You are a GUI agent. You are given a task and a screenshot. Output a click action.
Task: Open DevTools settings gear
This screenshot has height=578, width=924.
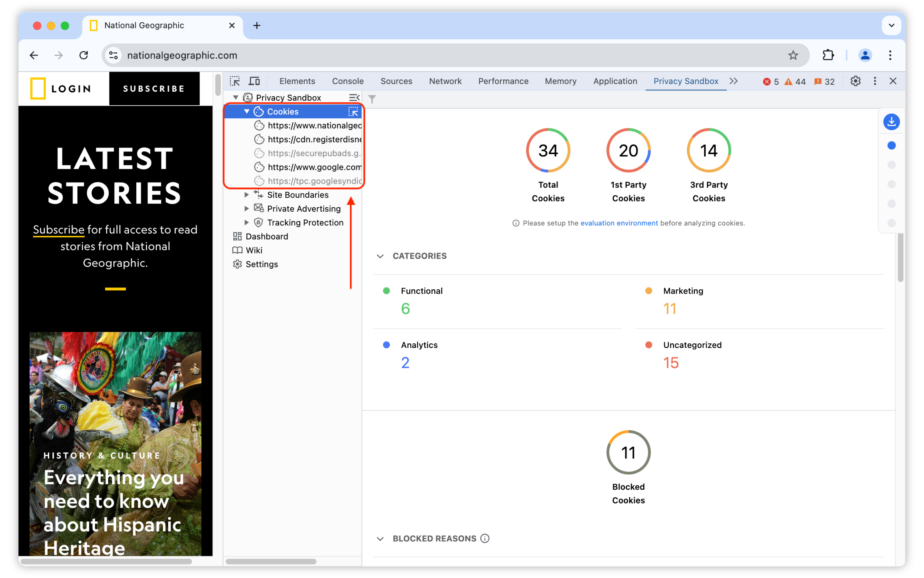click(x=855, y=81)
